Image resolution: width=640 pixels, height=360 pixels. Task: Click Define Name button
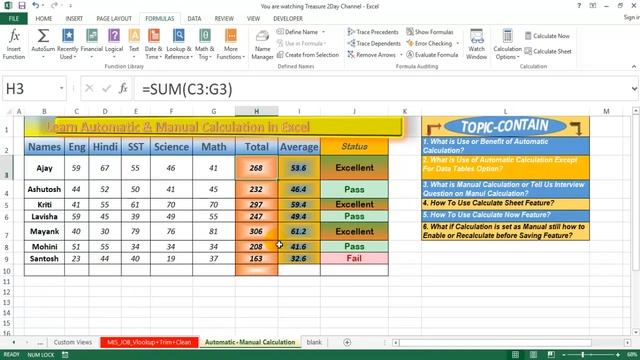[x=298, y=32]
